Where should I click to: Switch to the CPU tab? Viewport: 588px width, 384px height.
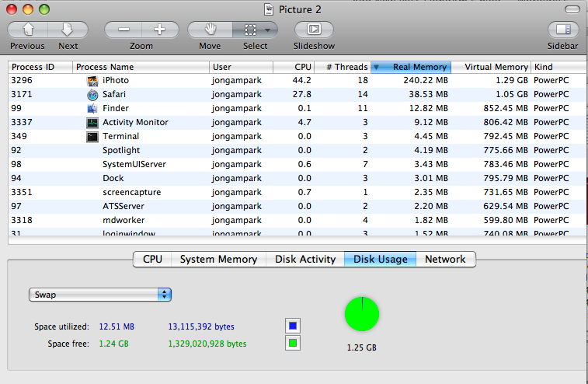point(152,260)
